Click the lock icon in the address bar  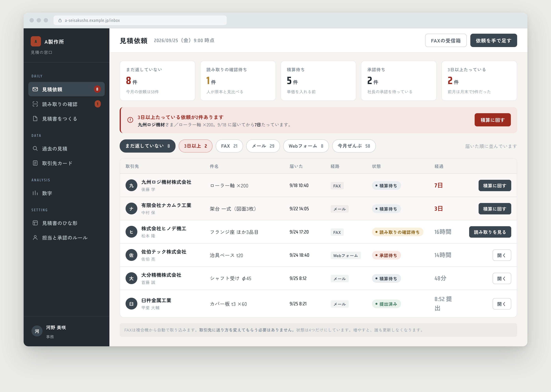(x=60, y=20)
